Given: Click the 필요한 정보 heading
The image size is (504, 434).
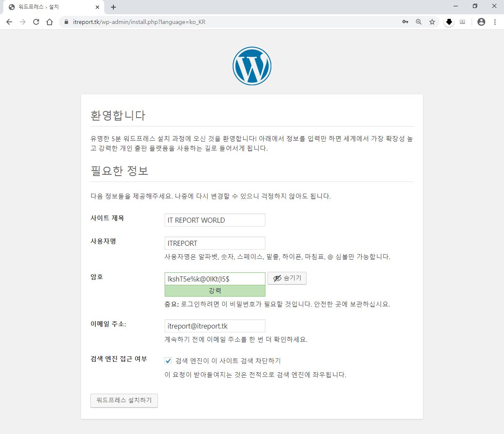Looking at the screenshot, I should [x=120, y=171].
